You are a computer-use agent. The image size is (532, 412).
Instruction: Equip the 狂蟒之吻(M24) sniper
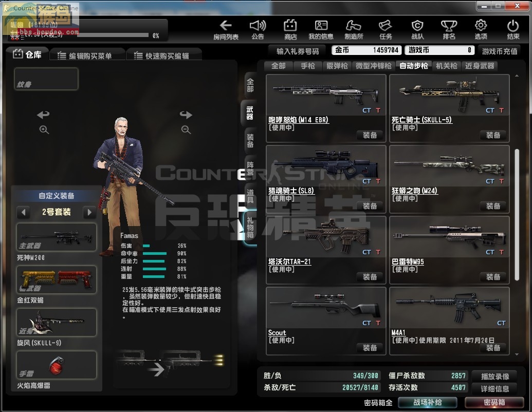click(493, 206)
